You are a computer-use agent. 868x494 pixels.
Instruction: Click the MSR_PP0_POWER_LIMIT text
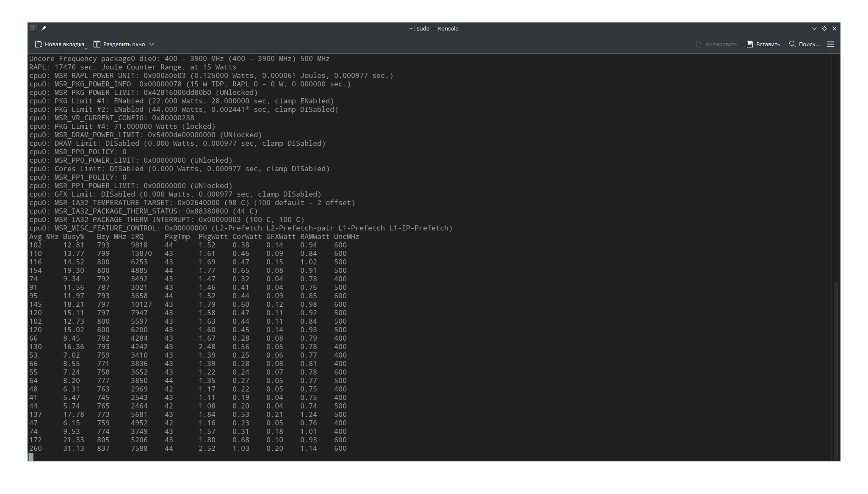point(94,160)
